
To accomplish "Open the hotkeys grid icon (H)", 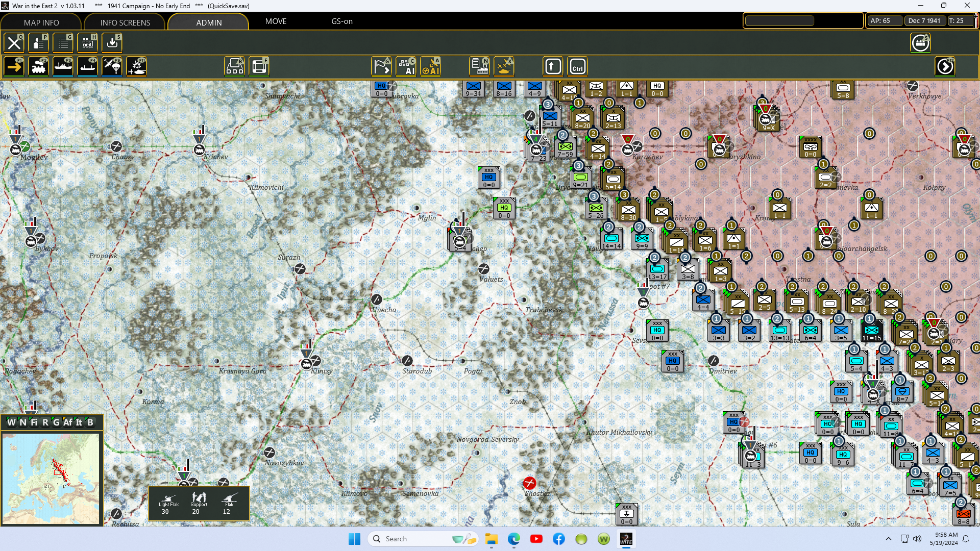I will pyautogui.click(x=87, y=43).
